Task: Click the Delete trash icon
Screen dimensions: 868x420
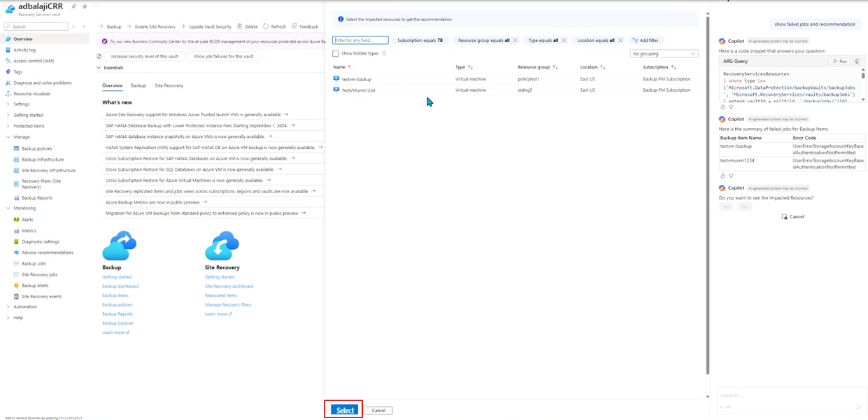Action: click(x=240, y=27)
